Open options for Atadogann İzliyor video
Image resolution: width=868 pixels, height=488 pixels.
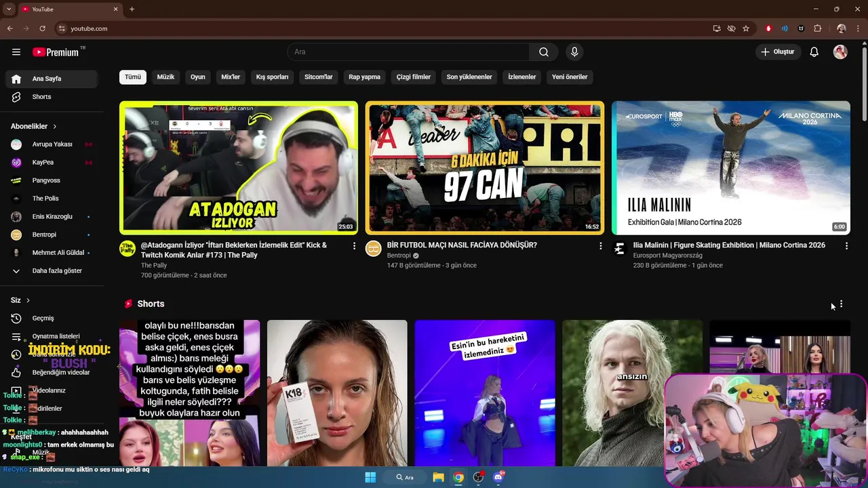354,246
